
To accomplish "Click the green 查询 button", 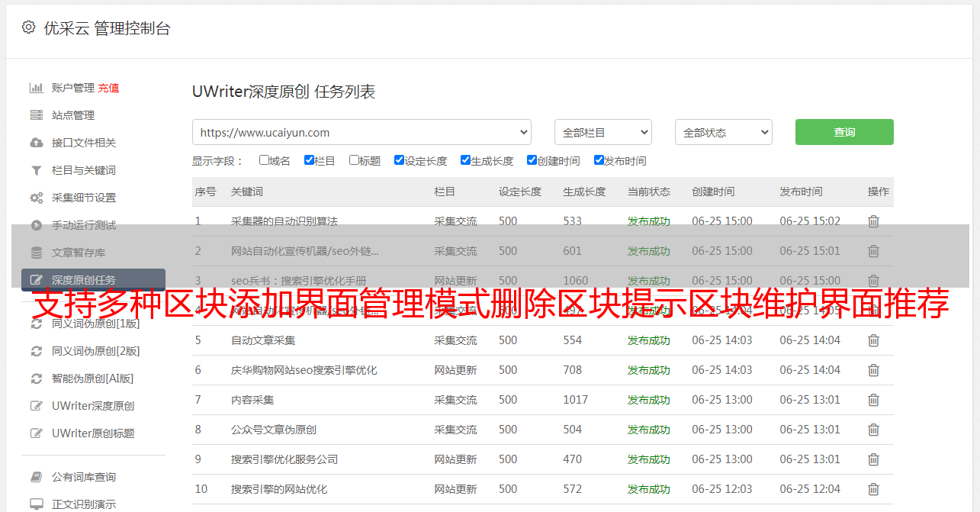I will (844, 132).
